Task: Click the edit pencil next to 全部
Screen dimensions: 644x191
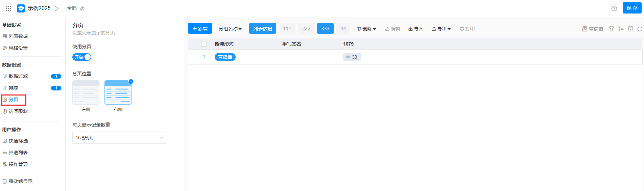Action: (x=82, y=8)
